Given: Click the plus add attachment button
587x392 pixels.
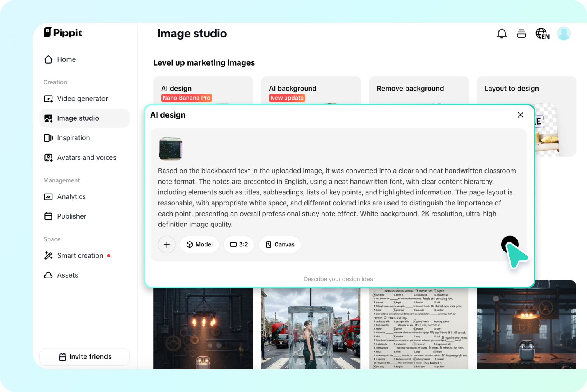Looking at the screenshot, I should click(167, 244).
